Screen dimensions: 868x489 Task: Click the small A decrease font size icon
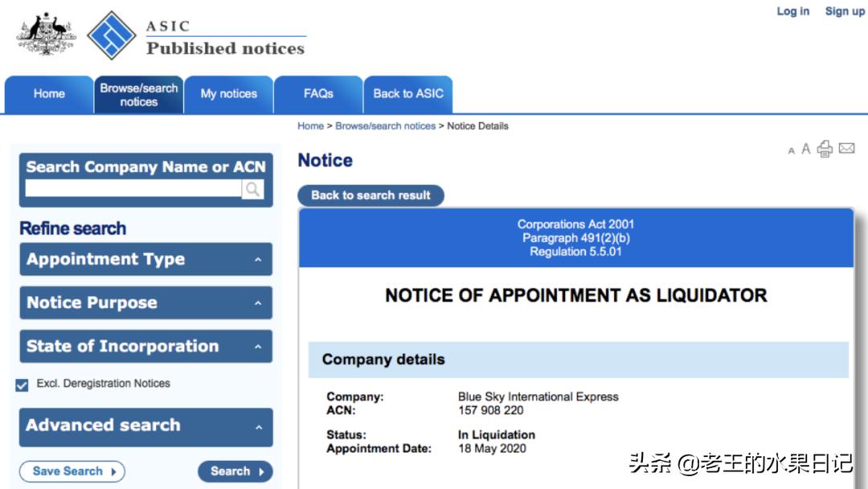point(792,151)
